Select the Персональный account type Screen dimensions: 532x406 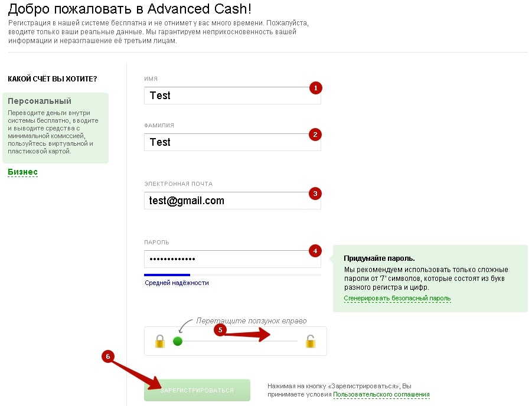coord(56,128)
